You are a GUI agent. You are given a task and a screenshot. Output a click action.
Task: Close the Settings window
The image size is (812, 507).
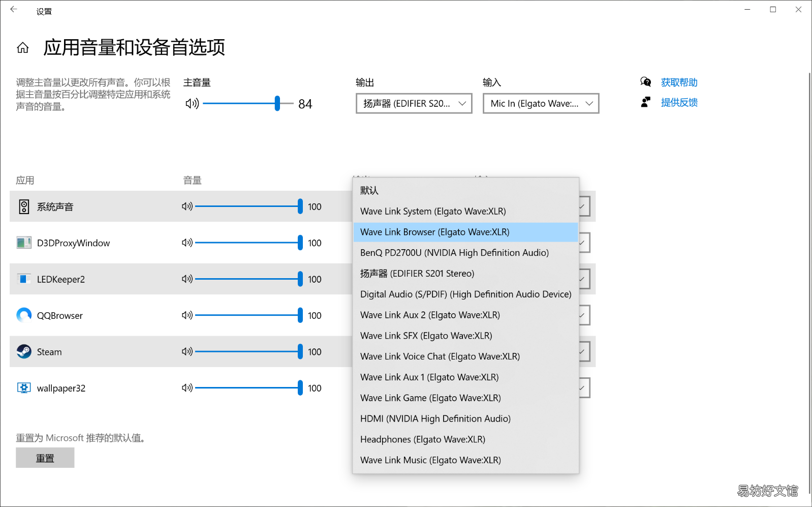click(x=798, y=10)
